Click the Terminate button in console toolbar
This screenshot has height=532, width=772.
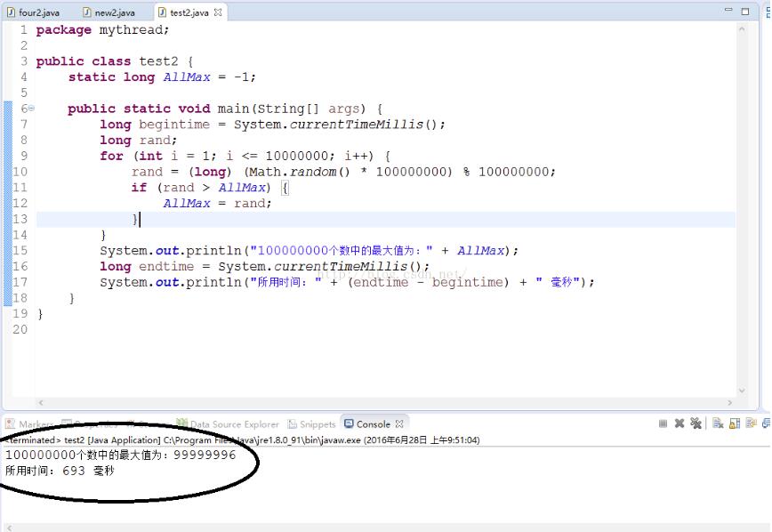(x=663, y=423)
